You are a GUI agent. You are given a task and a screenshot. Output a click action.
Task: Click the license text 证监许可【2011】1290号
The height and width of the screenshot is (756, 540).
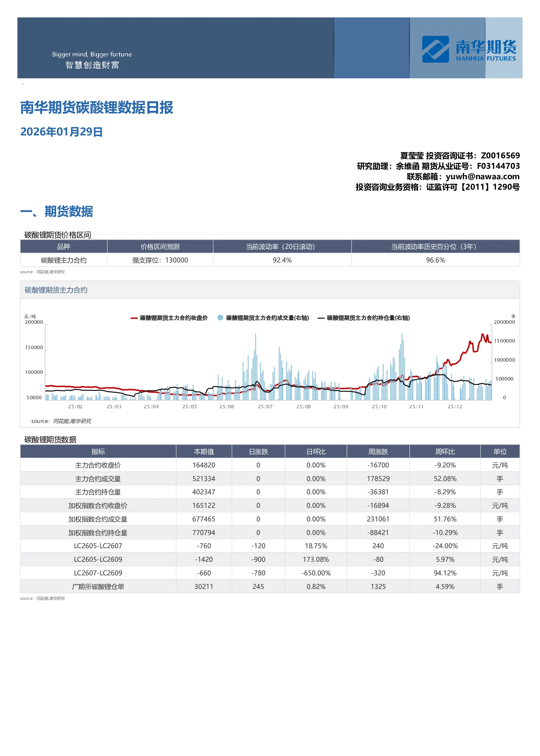[473, 187]
